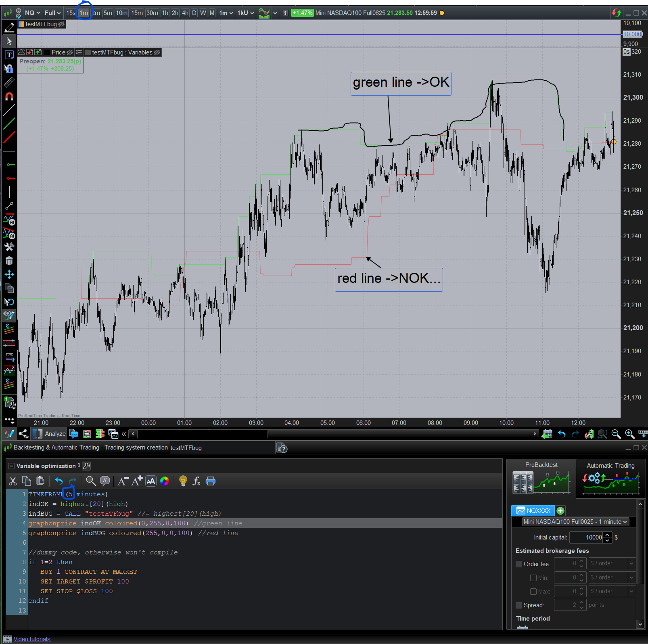Select the 1h timeframe button
The width and height of the screenshot is (648, 644).
coord(165,13)
